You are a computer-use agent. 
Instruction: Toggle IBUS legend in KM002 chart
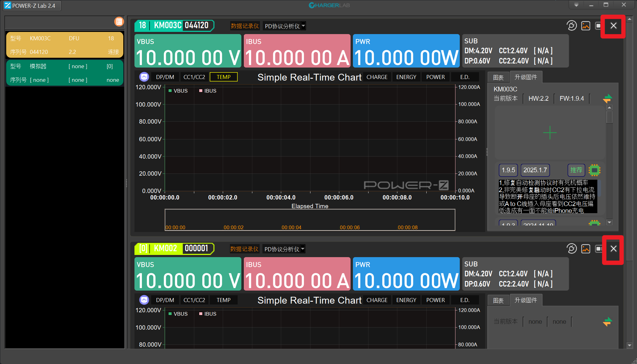(x=208, y=314)
